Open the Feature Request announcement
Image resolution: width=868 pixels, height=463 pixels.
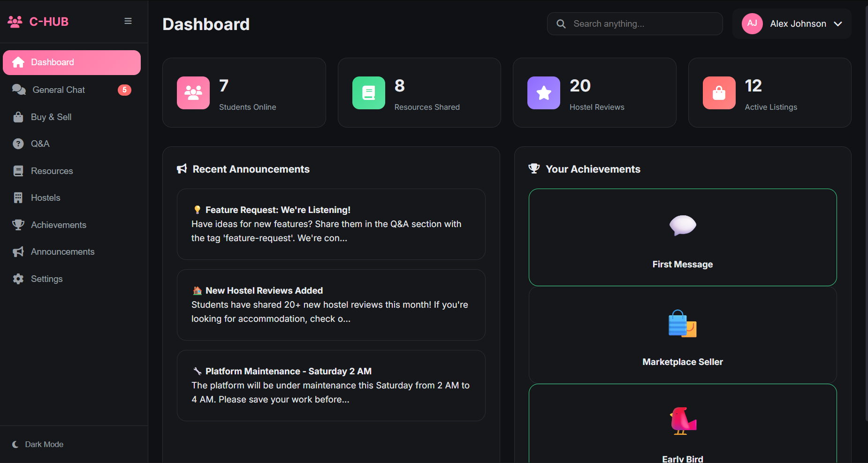point(331,224)
